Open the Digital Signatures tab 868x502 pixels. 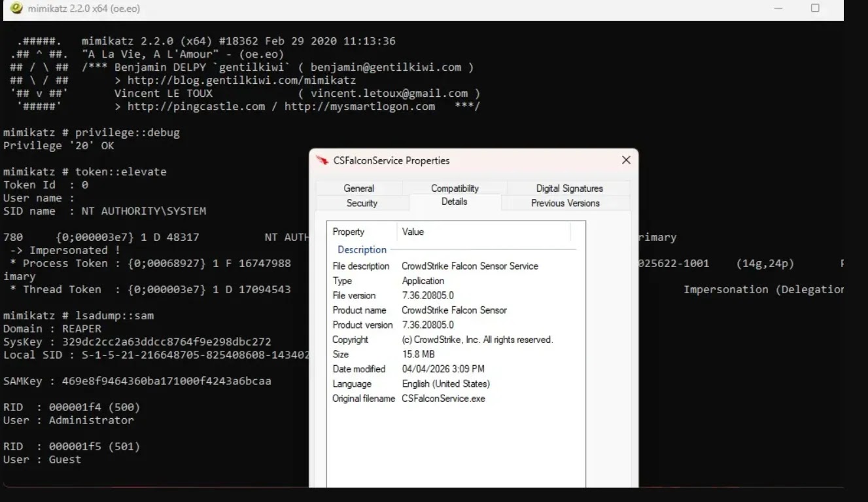pyautogui.click(x=569, y=188)
